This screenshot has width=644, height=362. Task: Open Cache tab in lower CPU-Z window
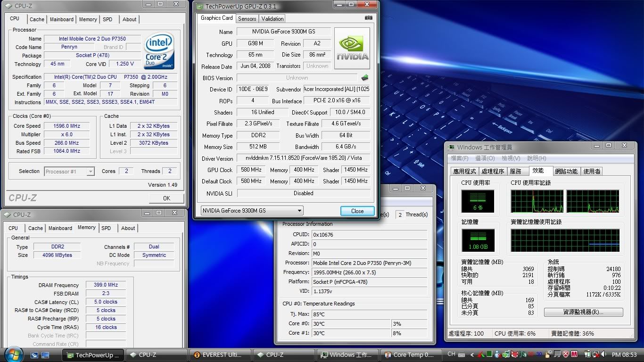pos(35,228)
